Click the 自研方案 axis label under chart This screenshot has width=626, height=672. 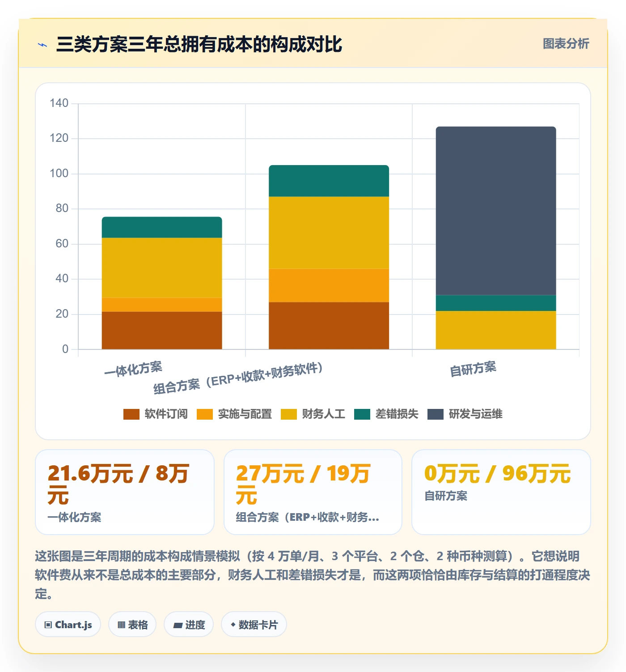(473, 369)
